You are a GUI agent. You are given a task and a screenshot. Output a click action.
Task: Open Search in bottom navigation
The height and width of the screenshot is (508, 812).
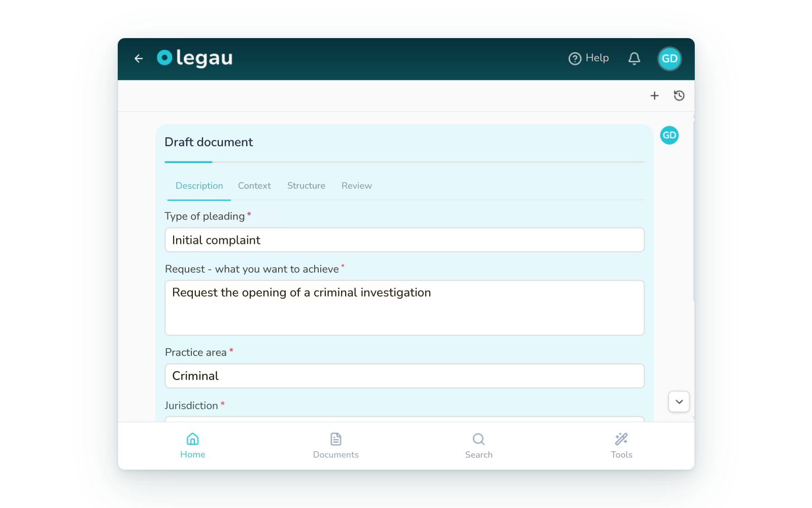coord(479,446)
